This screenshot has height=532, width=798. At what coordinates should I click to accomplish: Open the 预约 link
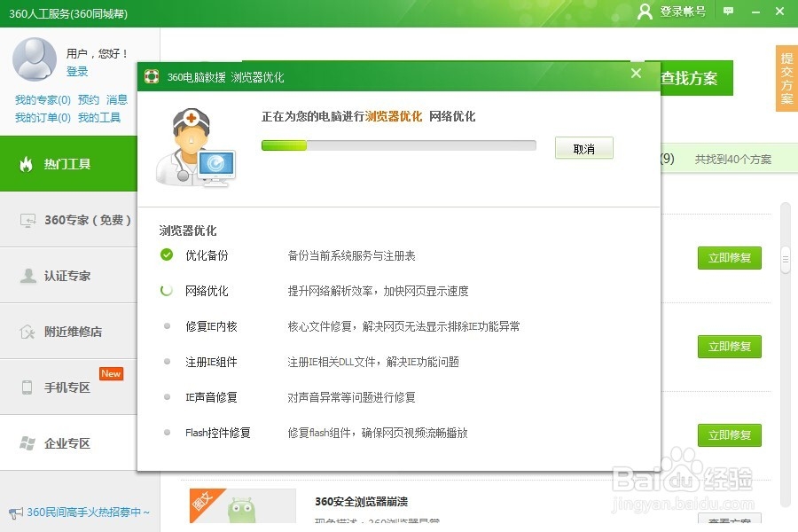pos(89,100)
